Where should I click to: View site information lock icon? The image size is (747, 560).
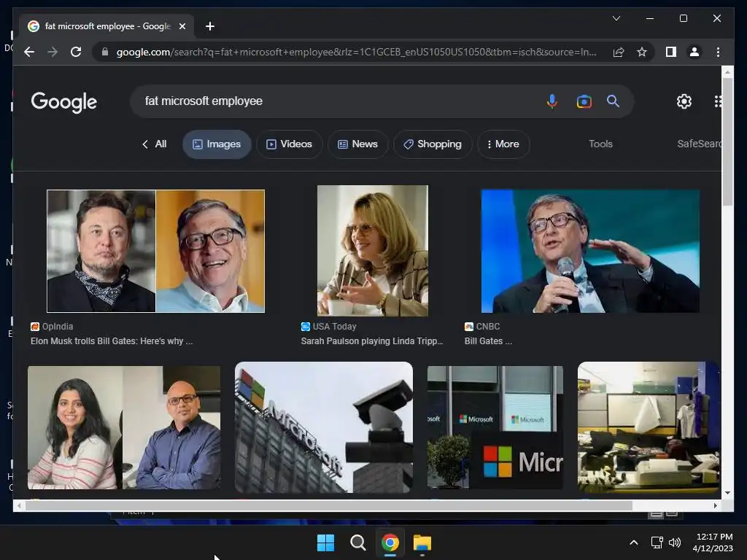pyautogui.click(x=105, y=52)
